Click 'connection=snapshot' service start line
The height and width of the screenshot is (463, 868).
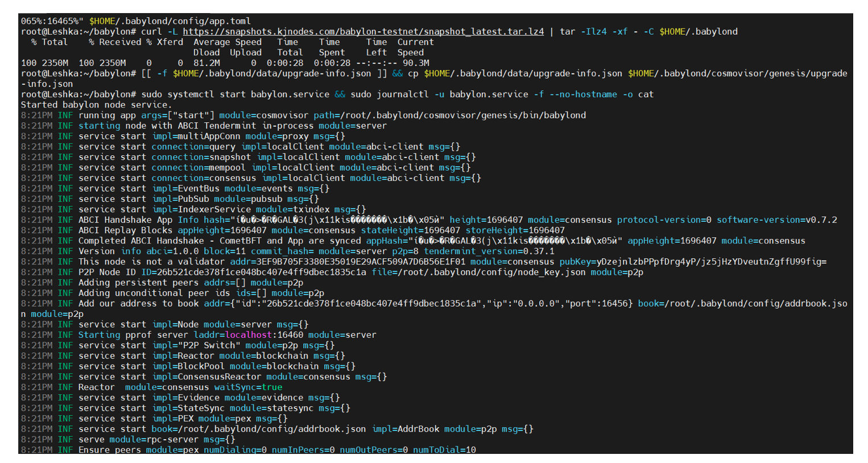(x=249, y=157)
